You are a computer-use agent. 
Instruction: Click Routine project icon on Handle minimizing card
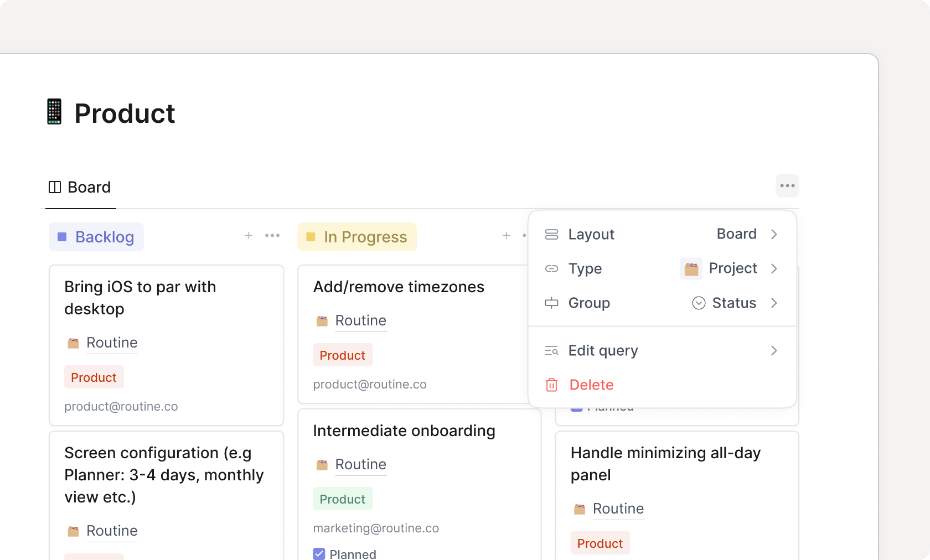coord(579,509)
